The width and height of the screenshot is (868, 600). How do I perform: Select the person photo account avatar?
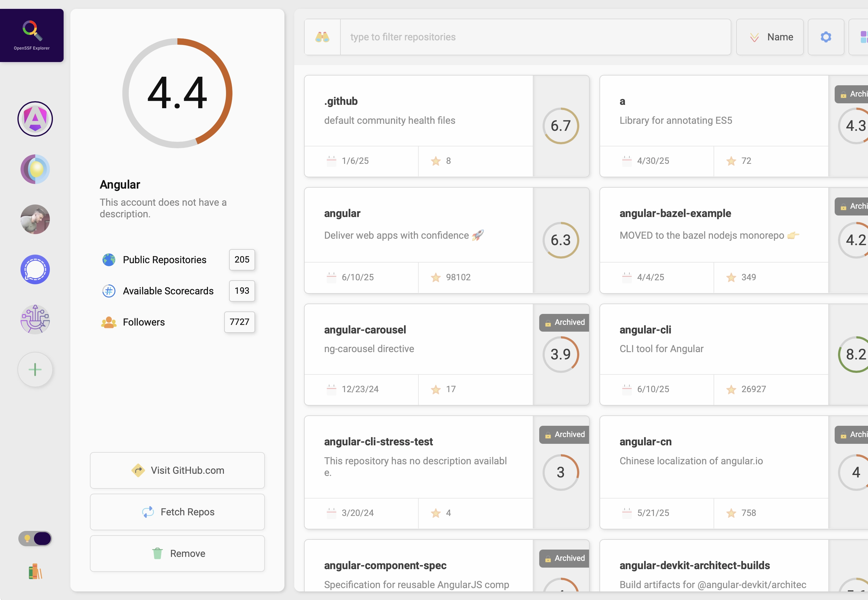coord(35,219)
